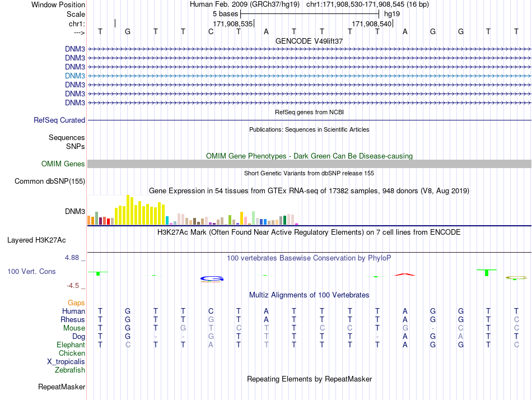Open RefSeq genes from NCBI track title
532x400 pixels.
309,112
